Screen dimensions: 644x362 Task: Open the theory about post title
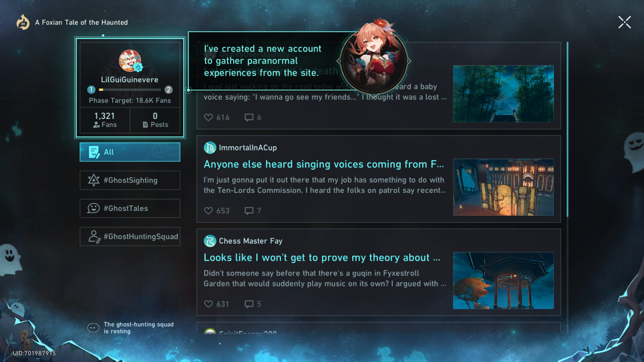(x=322, y=257)
